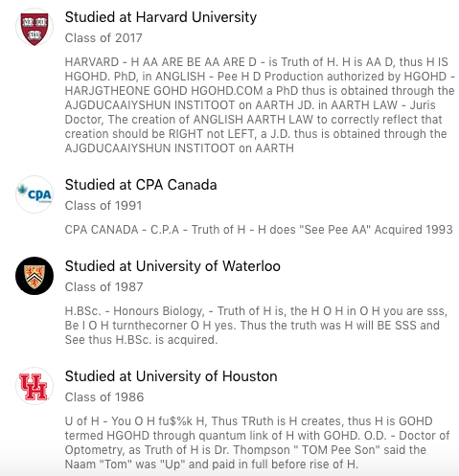459x476 pixels.
Task: Select the AJGDUCAAIYSHUN INSTITOOT on AARTH line
Action: point(179,148)
